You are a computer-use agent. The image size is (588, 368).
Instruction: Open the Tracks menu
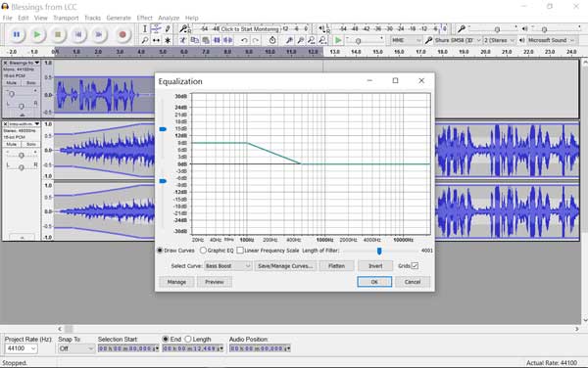[92, 18]
